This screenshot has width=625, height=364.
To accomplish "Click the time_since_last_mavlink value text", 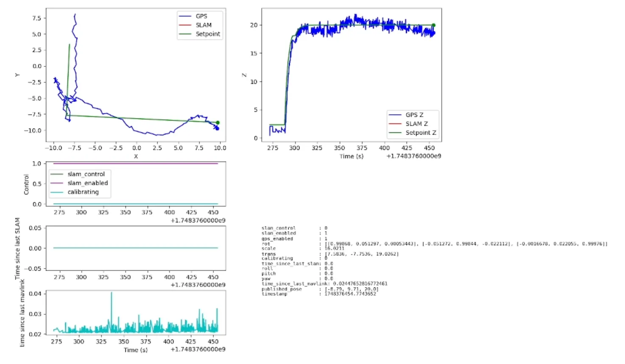I will pos(360,283).
